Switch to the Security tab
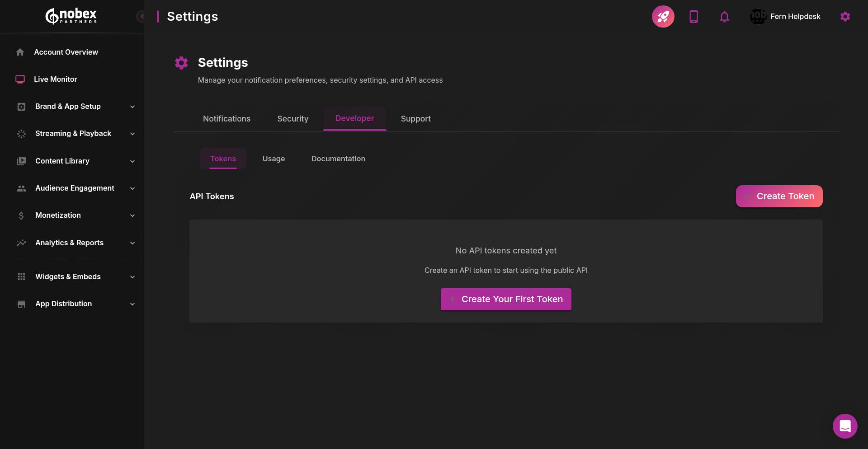This screenshot has width=868, height=449. point(292,119)
